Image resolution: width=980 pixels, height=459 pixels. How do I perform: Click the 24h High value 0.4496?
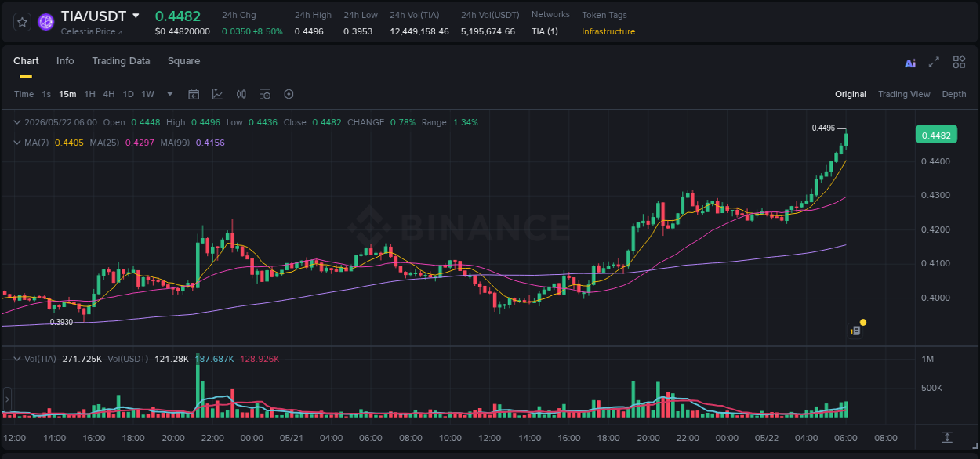309,31
